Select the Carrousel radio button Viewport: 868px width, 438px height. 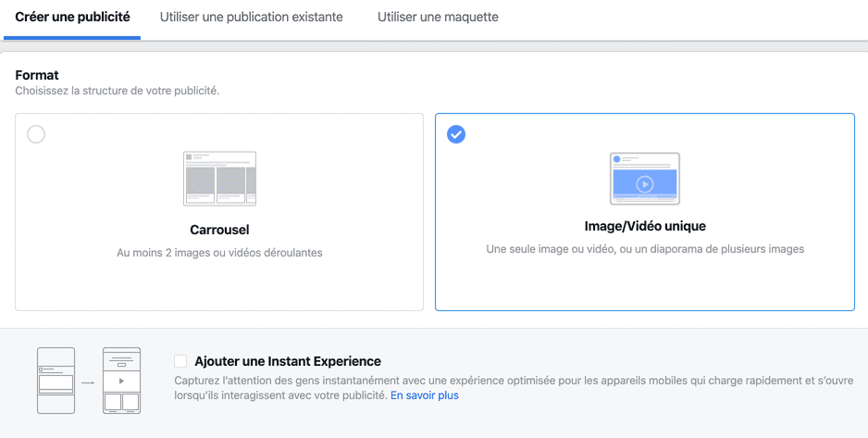pyautogui.click(x=36, y=134)
